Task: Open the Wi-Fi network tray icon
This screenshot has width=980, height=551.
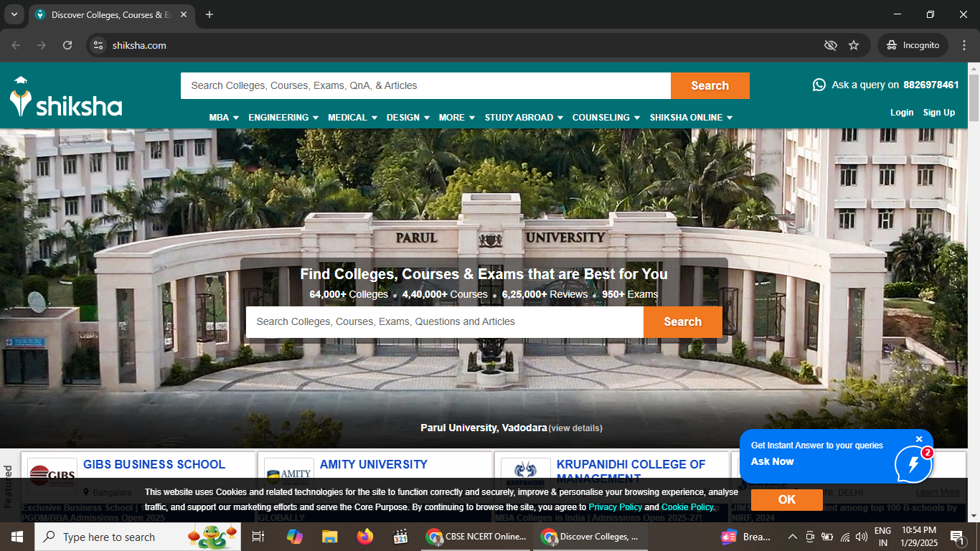Action: (x=844, y=537)
